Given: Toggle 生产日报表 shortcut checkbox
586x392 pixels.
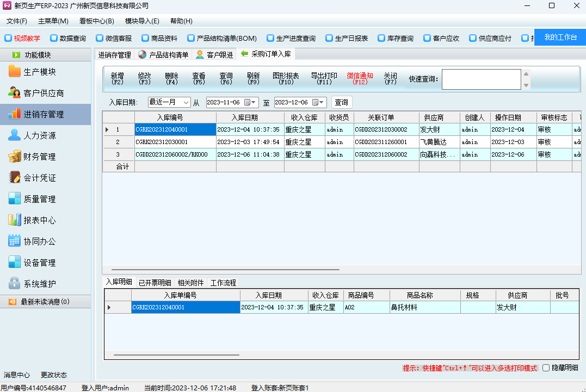Looking at the screenshot, I should 329,38.
